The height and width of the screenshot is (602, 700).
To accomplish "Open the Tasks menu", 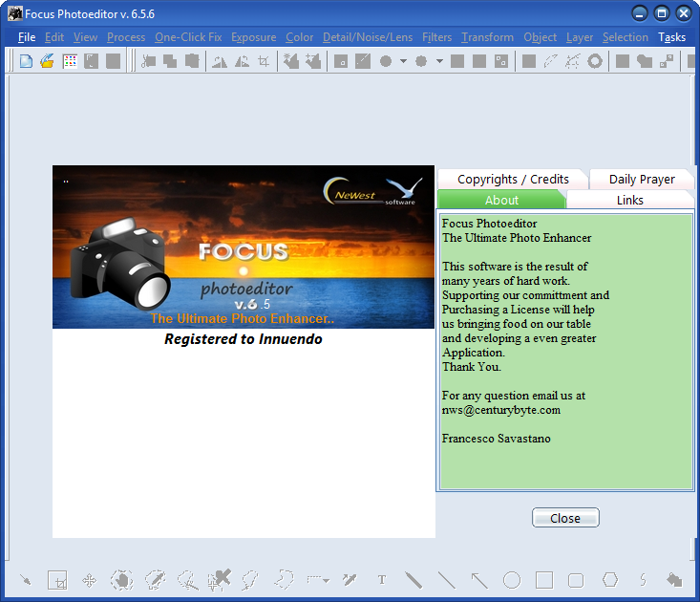I will pyautogui.click(x=671, y=37).
